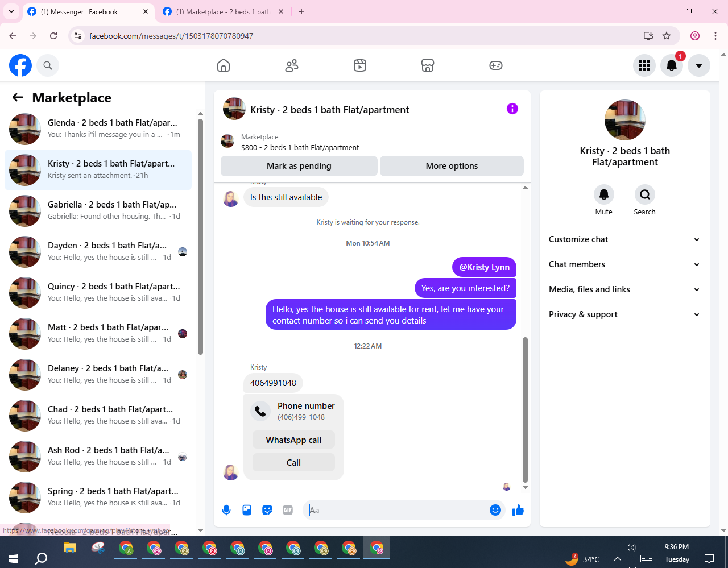Click chat messages scrollbar thumb

pos(525,409)
